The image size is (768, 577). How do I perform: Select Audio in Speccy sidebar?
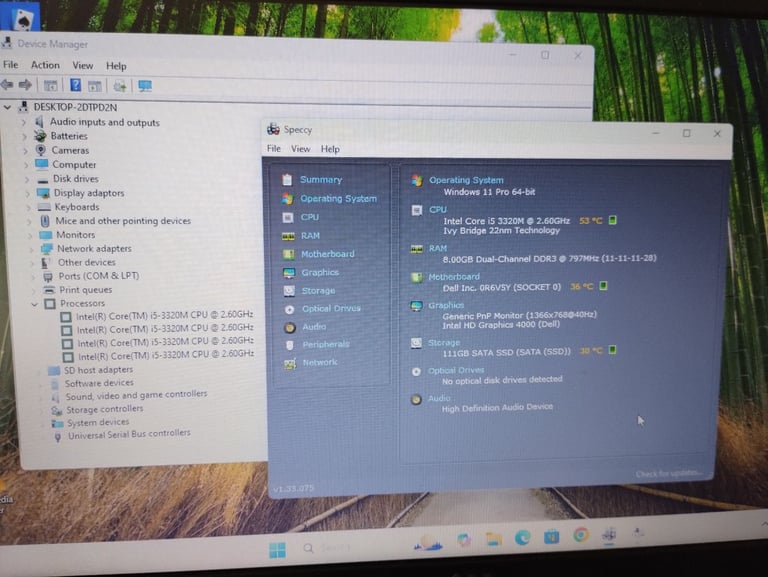click(314, 327)
